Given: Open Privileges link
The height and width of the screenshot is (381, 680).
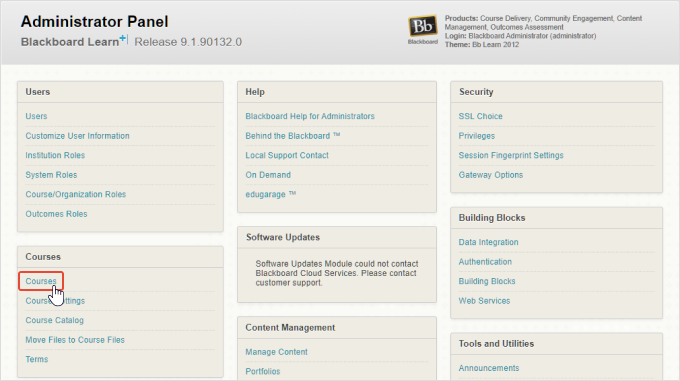Looking at the screenshot, I should click(477, 136).
